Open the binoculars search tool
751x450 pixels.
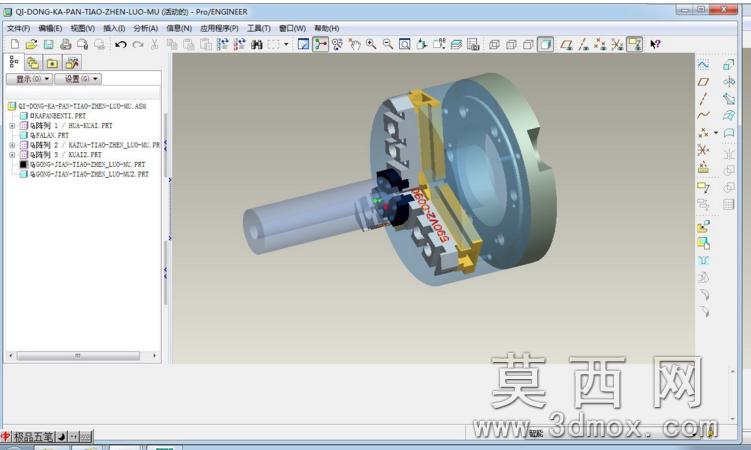(257, 45)
